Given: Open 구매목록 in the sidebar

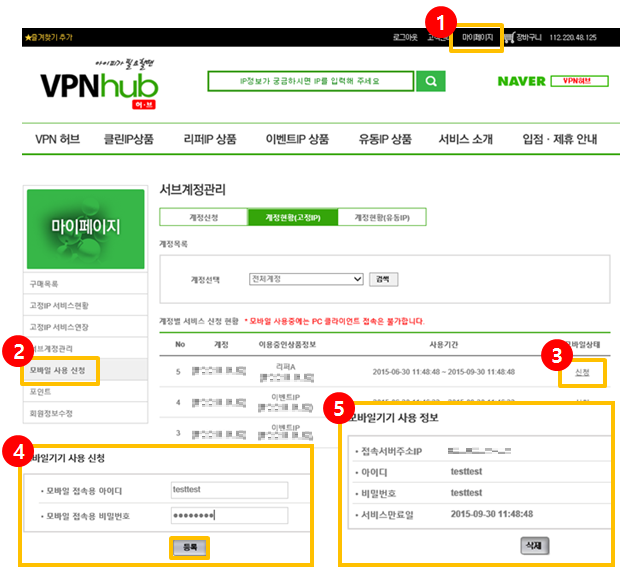Looking at the screenshot, I should click(x=44, y=284).
